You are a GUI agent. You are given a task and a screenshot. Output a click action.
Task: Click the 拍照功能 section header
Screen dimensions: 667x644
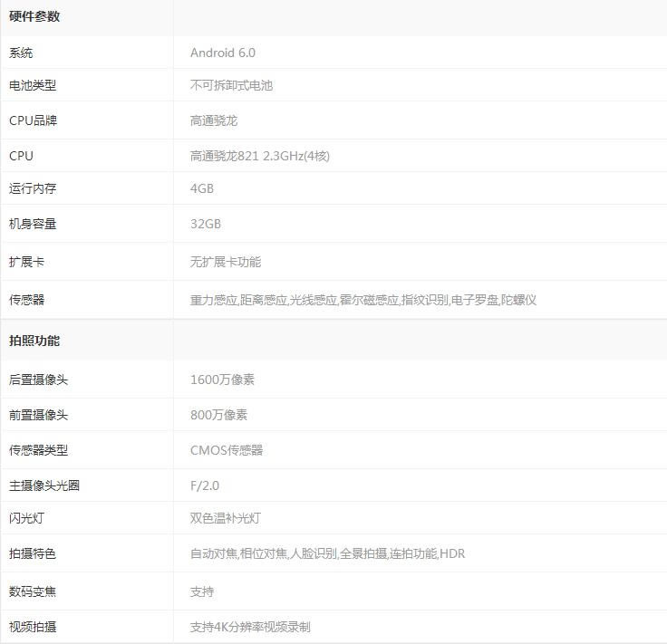tap(34, 341)
